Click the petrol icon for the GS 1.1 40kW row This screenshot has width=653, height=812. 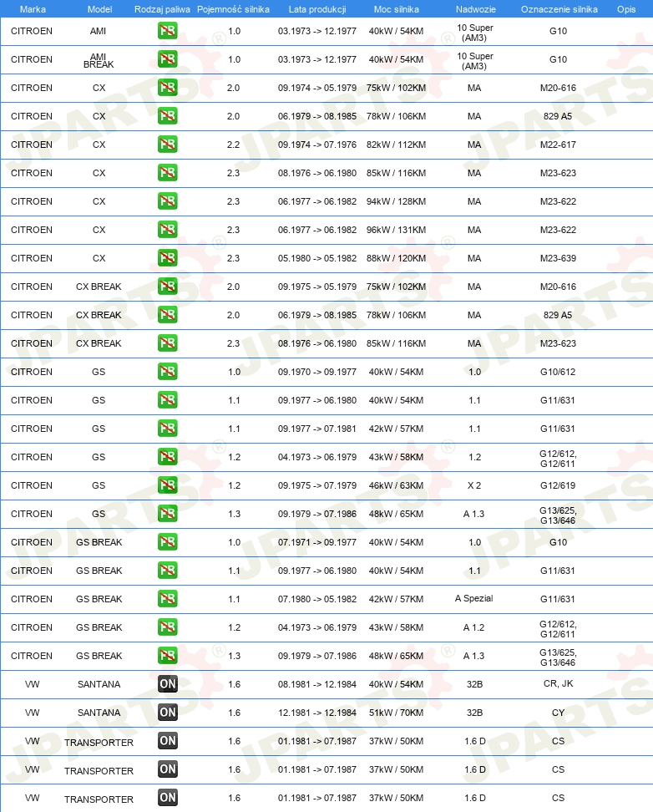point(167,400)
